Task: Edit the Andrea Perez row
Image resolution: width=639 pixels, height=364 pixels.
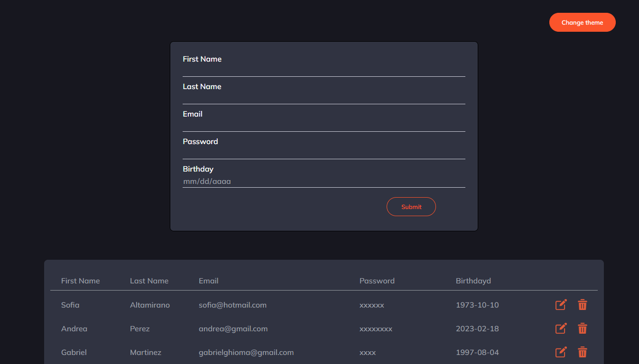Action: click(x=561, y=328)
